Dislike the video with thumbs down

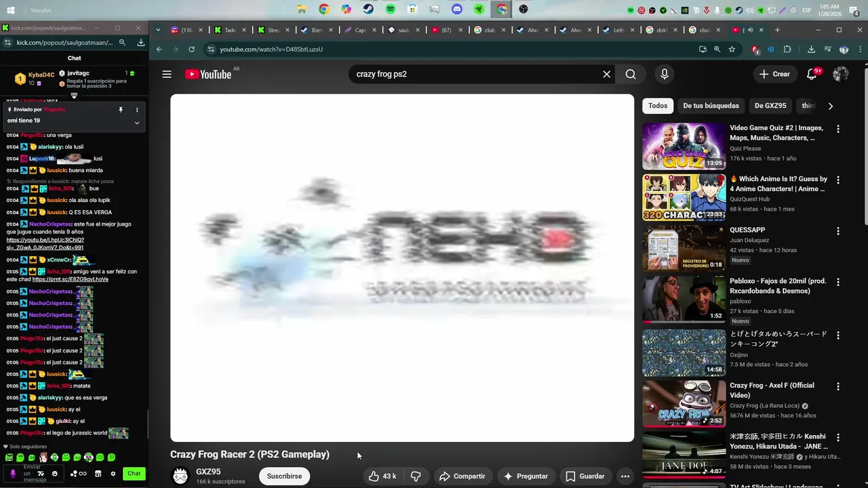point(416,476)
